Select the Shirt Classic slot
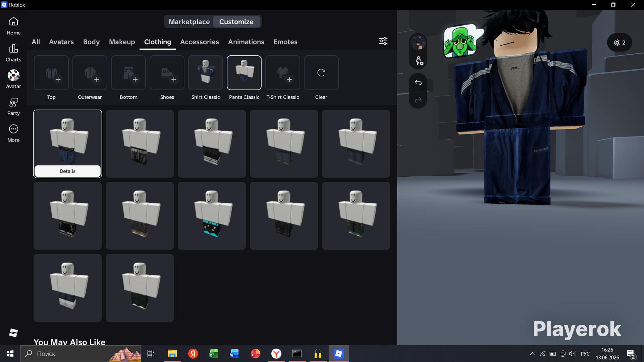Viewport: 644px width, 362px height. pyautogui.click(x=206, y=73)
